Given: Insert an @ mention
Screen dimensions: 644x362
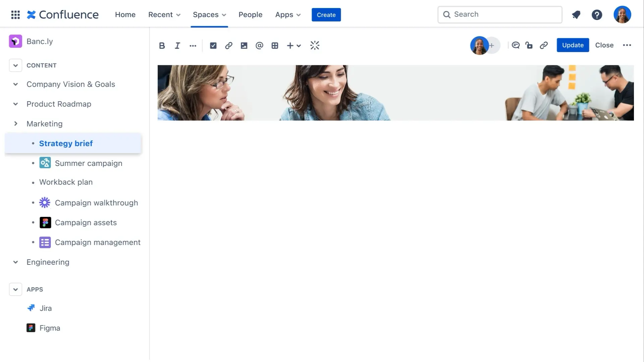Looking at the screenshot, I should 259,46.
